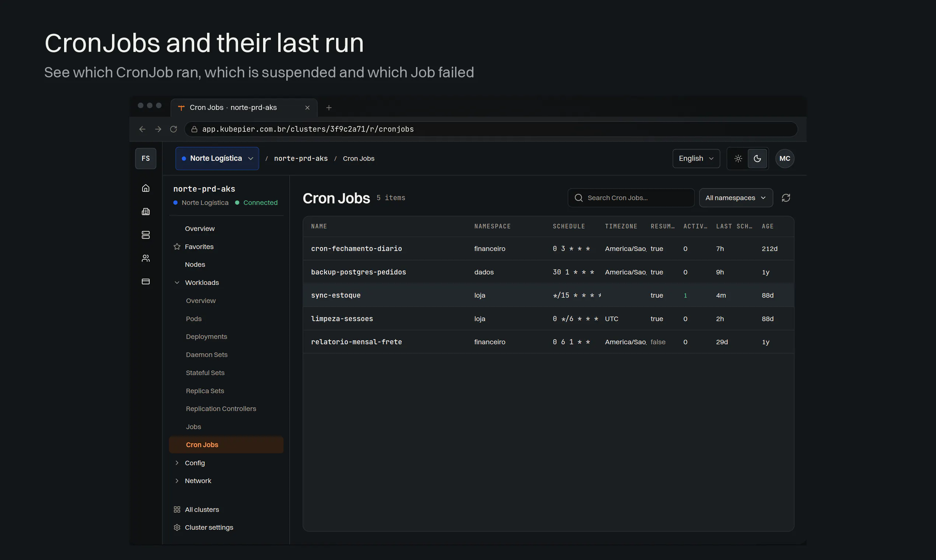
Task: Open the cron-fechamento-diario cron job
Action: pos(356,249)
